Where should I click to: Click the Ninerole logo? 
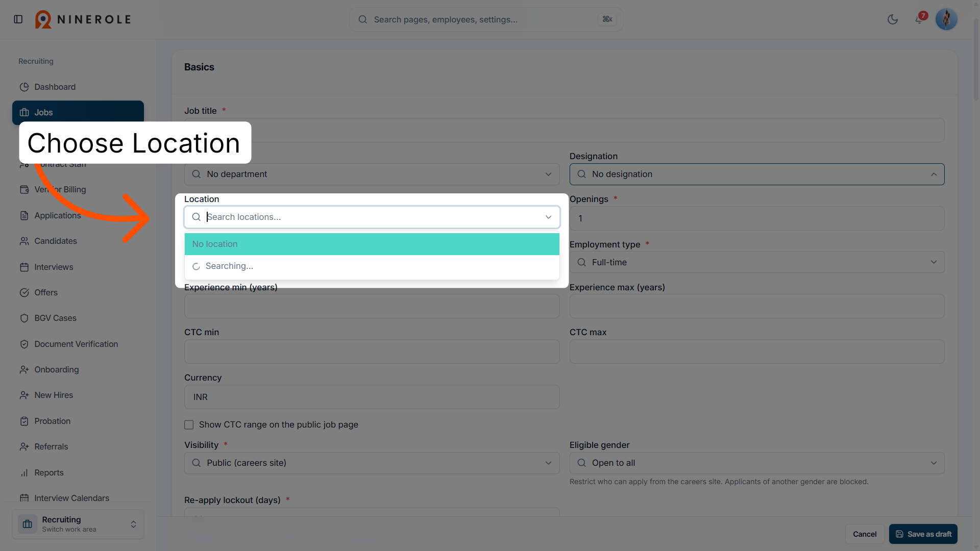point(83,19)
